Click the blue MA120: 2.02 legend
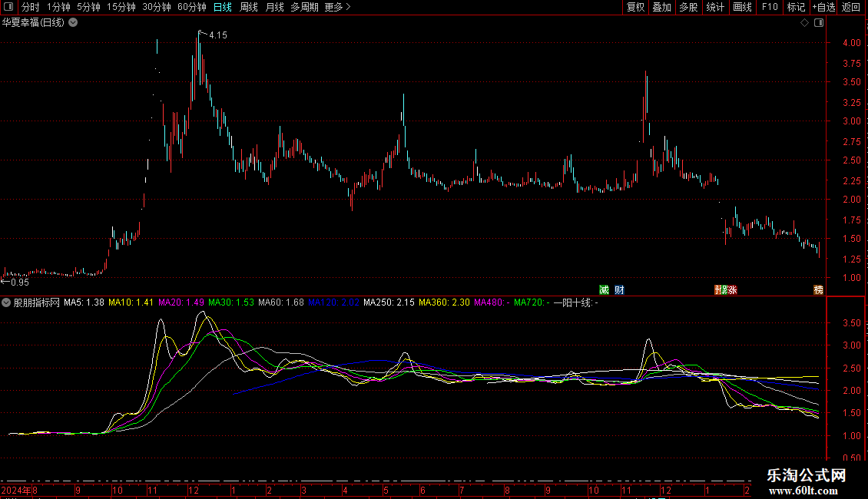 [x=333, y=302]
